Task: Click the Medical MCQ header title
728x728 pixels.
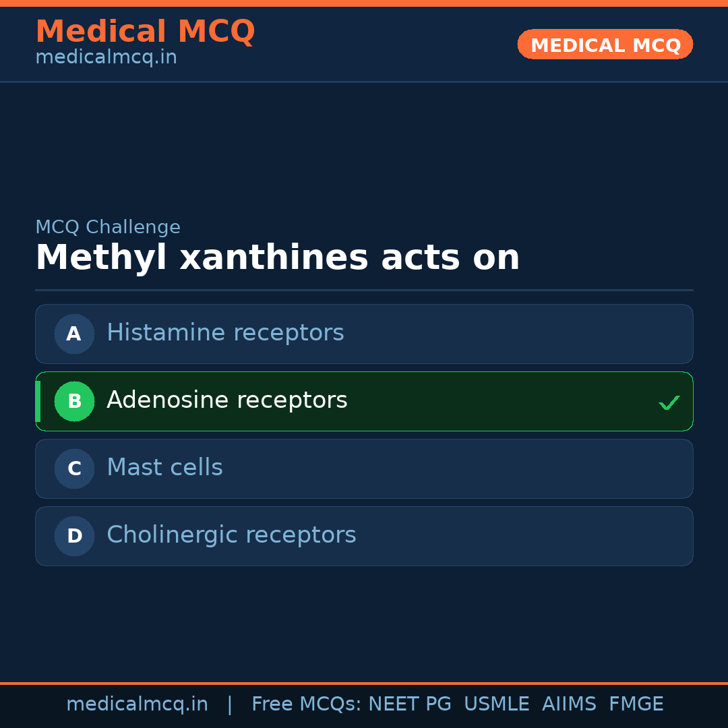Action: coord(145,32)
